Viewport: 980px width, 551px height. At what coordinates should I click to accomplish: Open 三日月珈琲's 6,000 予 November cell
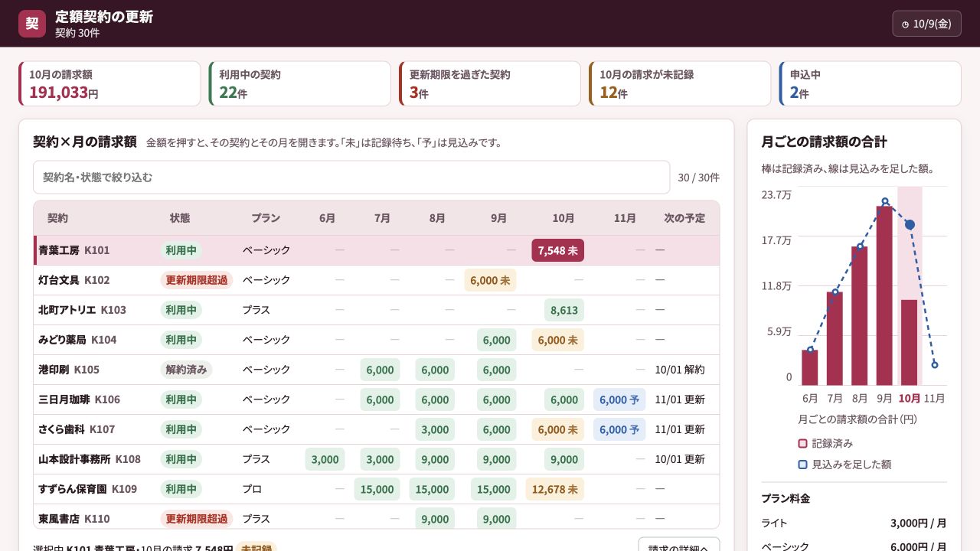pos(619,399)
